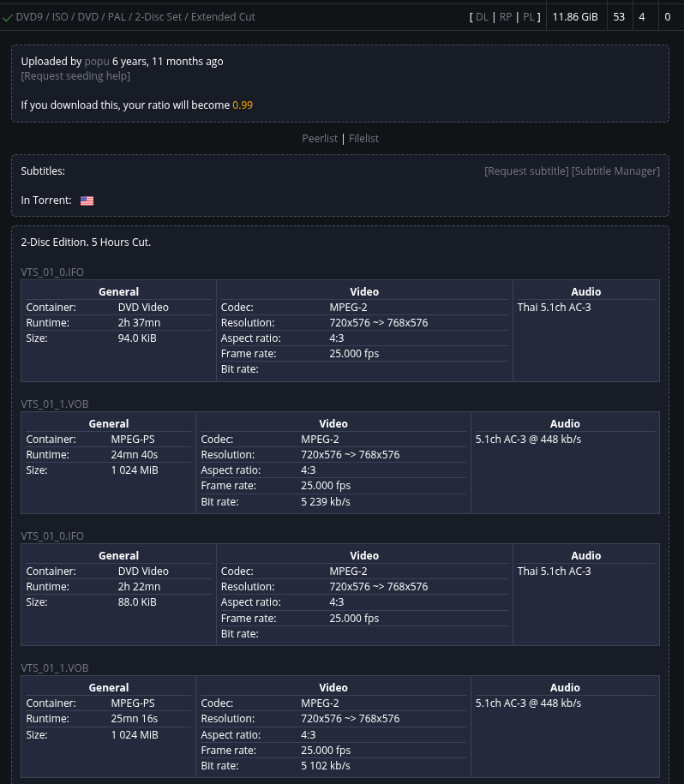684x784 pixels.
Task: Open uploader popu's profile
Action: (97, 62)
